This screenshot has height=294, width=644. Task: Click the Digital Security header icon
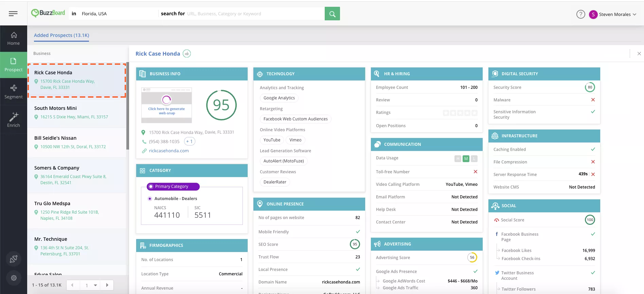pyautogui.click(x=495, y=74)
